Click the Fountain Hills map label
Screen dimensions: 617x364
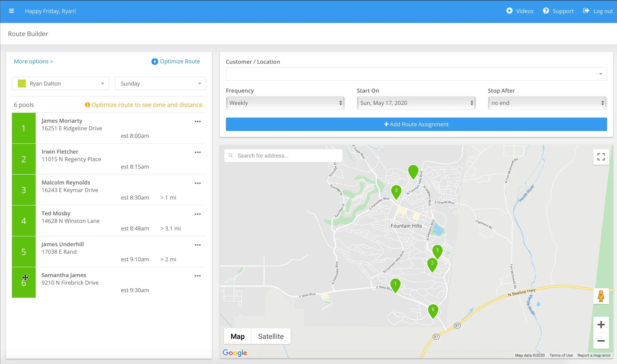click(x=406, y=226)
